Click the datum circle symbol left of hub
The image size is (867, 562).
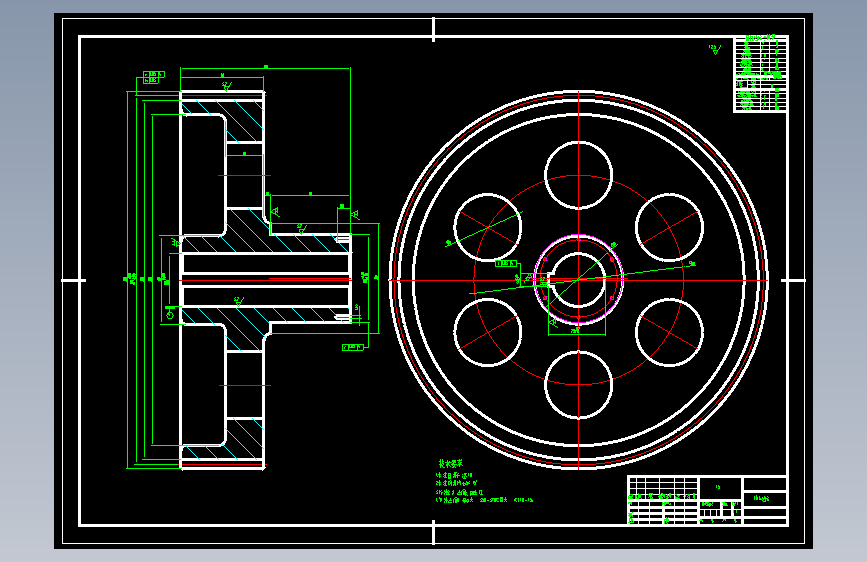(x=170, y=315)
